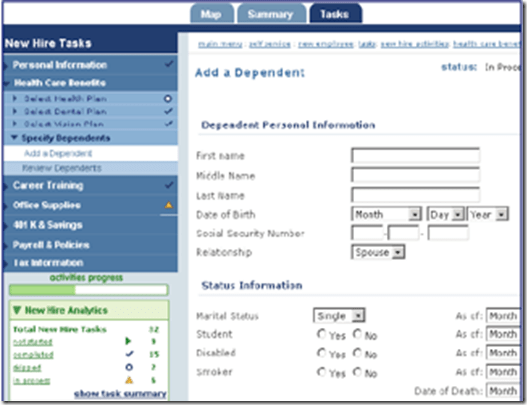Select No for Smoker

pyautogui.click(x=357, y=372)
